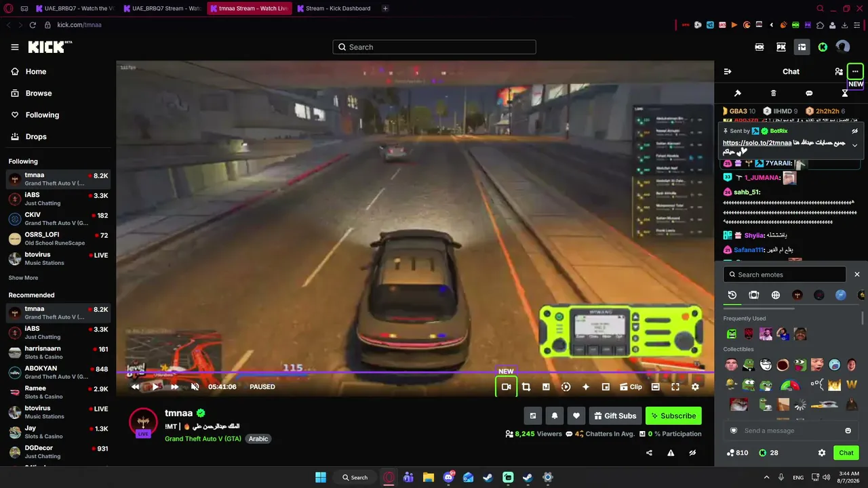The width and height of the screenshot is (868, 488).
Task: Select the iABS channel under Following
Action: [58, 199]
